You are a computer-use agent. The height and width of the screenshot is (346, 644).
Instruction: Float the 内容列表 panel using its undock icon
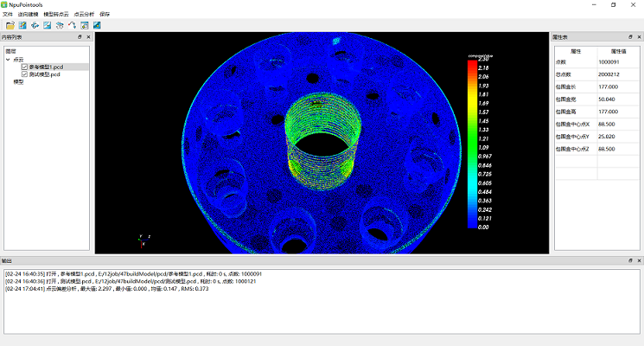(x=80, y=37)
